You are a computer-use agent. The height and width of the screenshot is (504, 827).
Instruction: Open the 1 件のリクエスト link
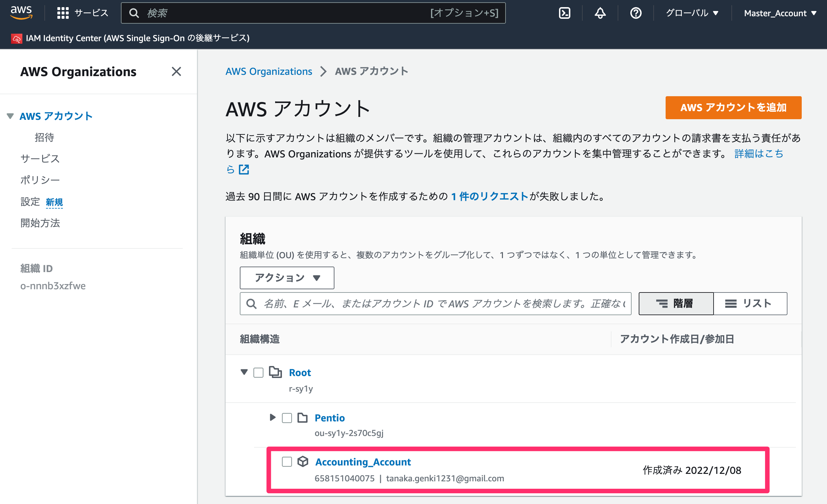(x=490, y=196)
